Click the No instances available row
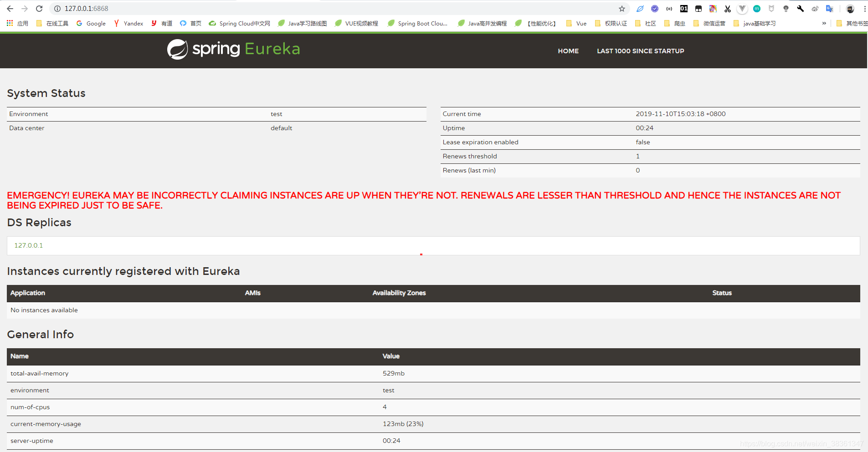Screen dimensions: 868x452 (433, 310)
